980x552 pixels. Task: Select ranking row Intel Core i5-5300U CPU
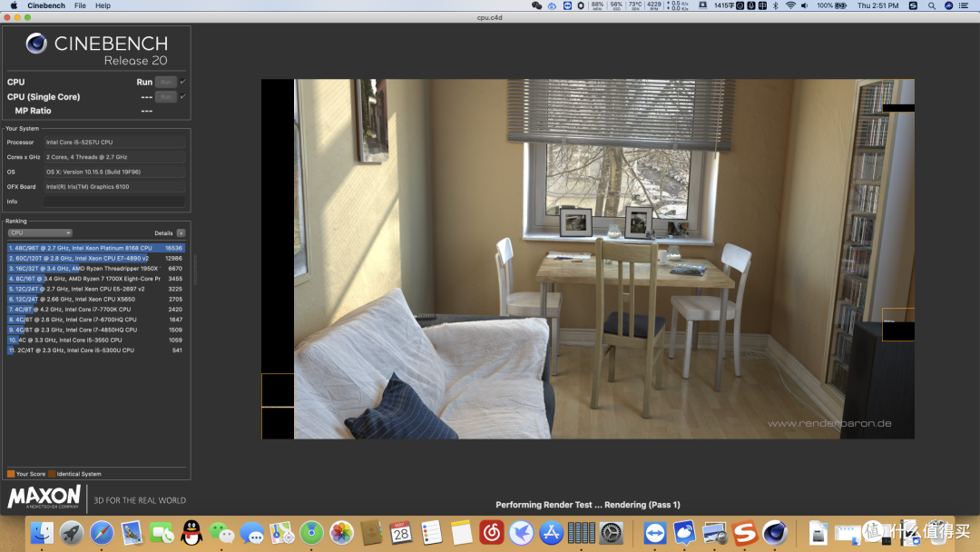pyautogui.click(x=95, y=350)
